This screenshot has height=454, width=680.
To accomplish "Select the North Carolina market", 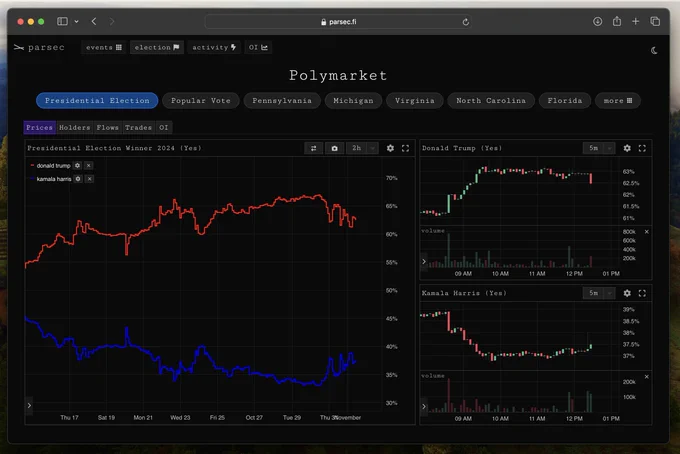I will [491, 101].
